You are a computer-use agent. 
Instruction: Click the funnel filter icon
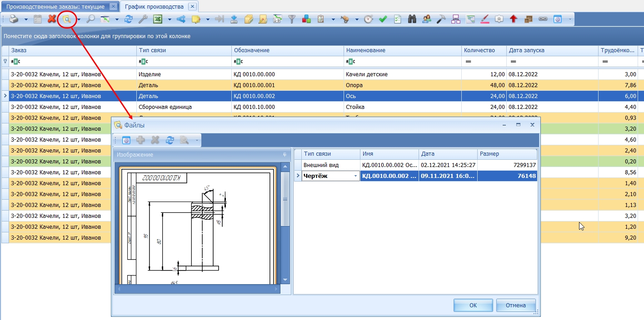tap(292, 19)
